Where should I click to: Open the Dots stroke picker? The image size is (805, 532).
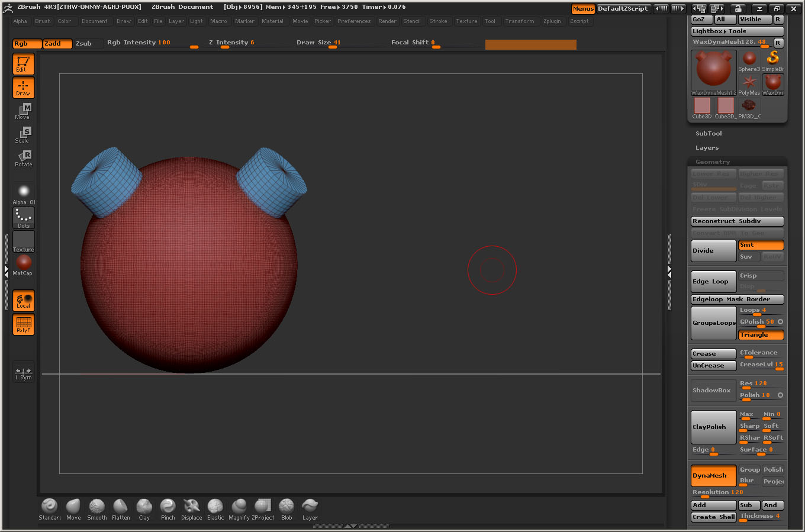click(24, 218)
